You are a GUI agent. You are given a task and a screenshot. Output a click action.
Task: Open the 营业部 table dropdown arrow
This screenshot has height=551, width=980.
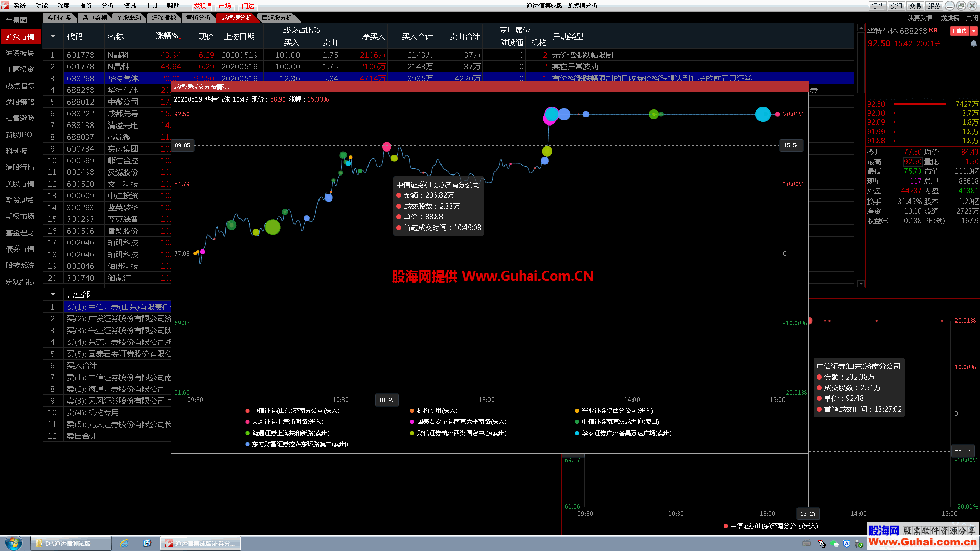pyautogui.click(x=53, y=294)
